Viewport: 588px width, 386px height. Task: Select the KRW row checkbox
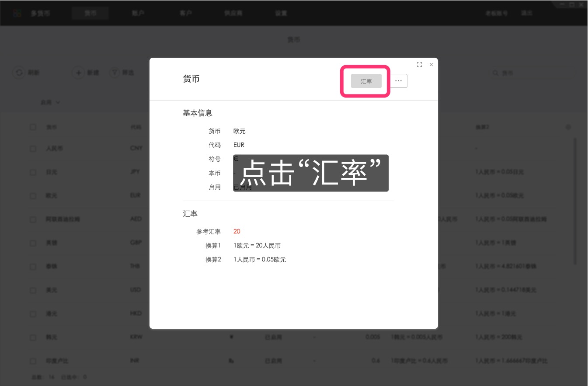point(33,337)
